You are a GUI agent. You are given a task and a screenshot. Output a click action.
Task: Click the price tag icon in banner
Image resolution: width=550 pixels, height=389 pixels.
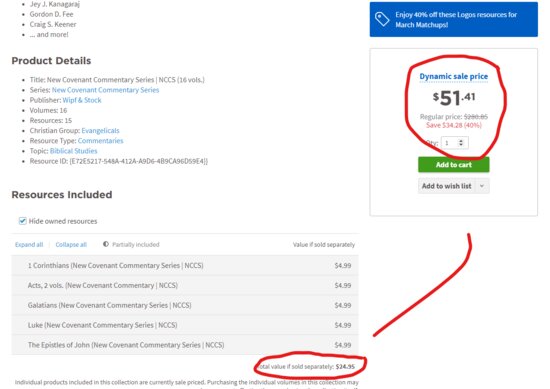[x=382, y=19]
